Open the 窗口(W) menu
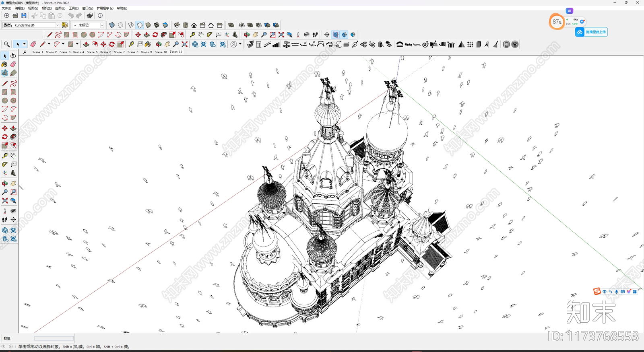 [x=87, y=8]
